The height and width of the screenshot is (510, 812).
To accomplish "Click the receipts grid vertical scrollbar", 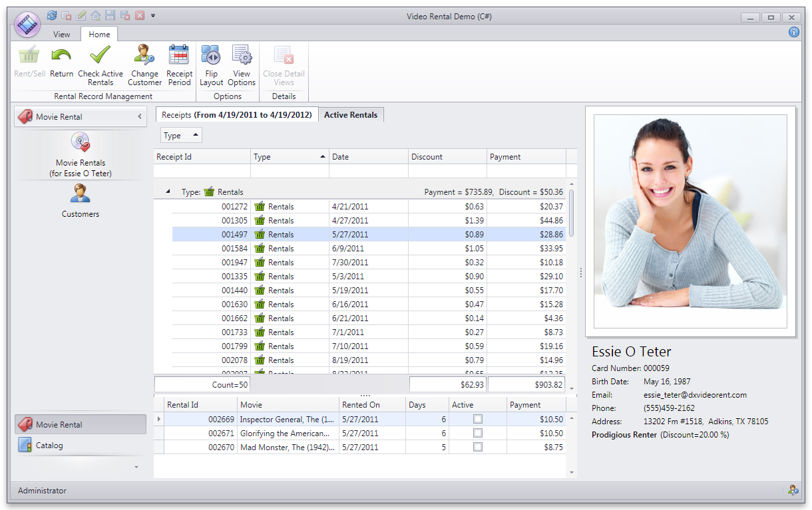I will (x=571, y=213).
